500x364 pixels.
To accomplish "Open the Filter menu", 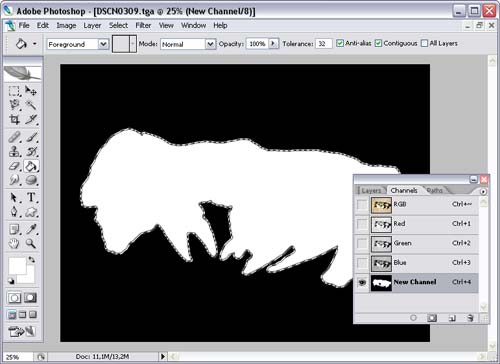I will [x=143, y=26].
